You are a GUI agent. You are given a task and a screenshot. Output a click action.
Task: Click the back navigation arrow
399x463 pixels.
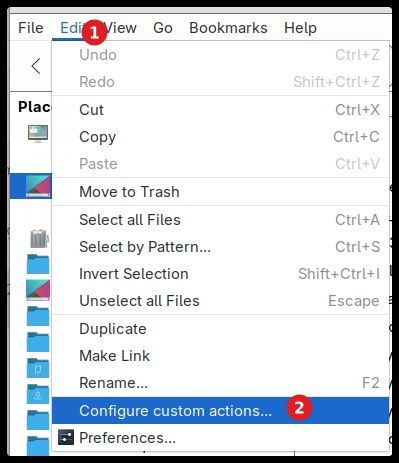36,66
